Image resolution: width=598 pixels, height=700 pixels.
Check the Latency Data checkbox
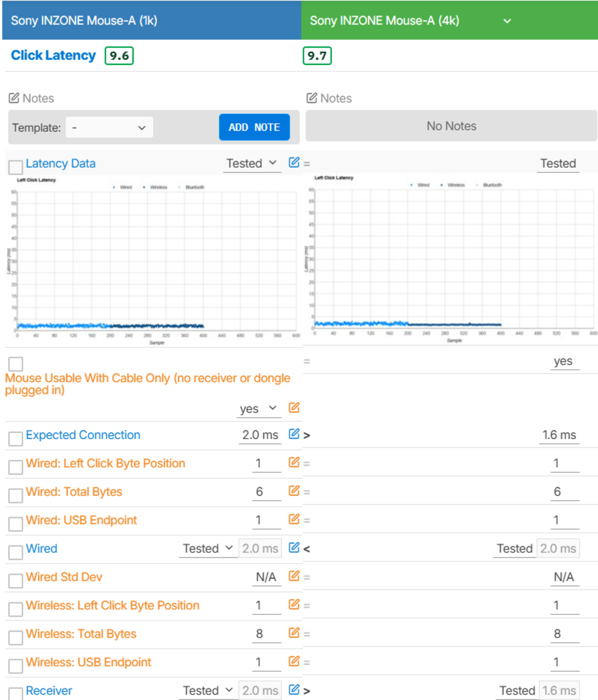[16, 167]
